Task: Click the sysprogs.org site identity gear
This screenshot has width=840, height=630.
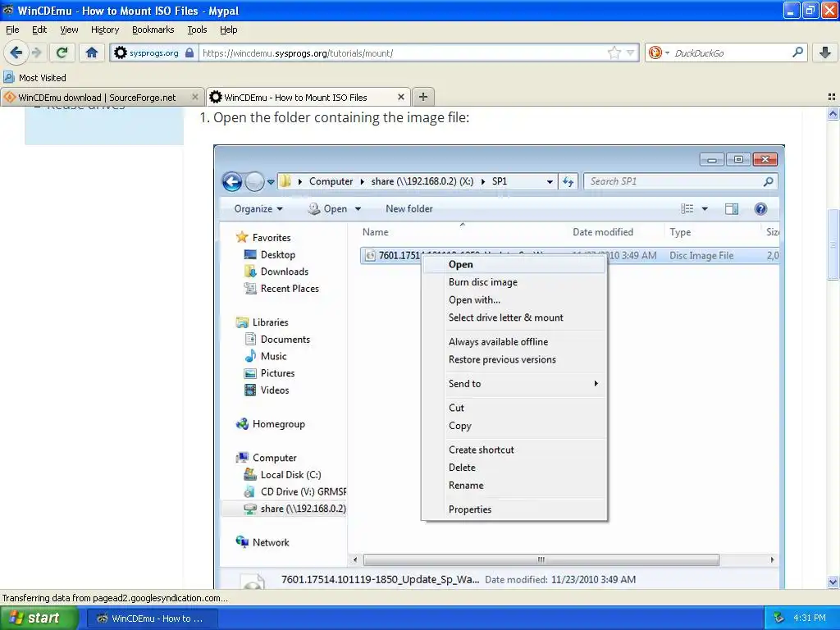Action: [121, 52]
